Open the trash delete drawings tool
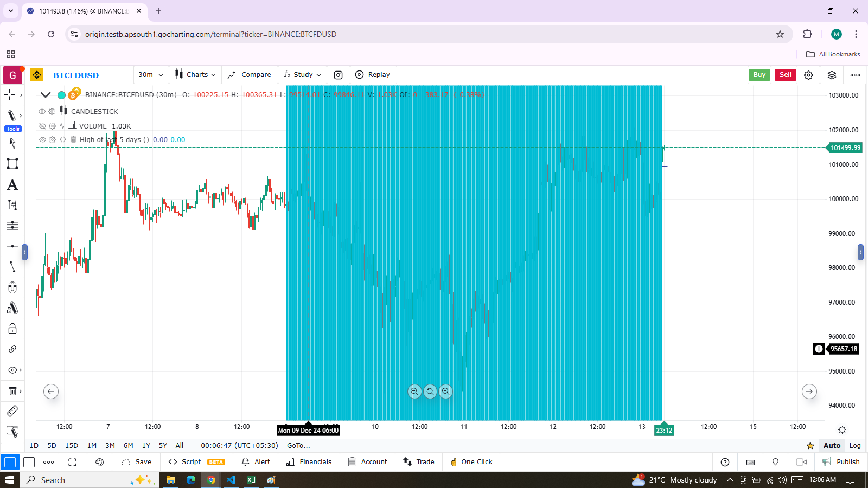868x488 pixels. click(12, 391)
